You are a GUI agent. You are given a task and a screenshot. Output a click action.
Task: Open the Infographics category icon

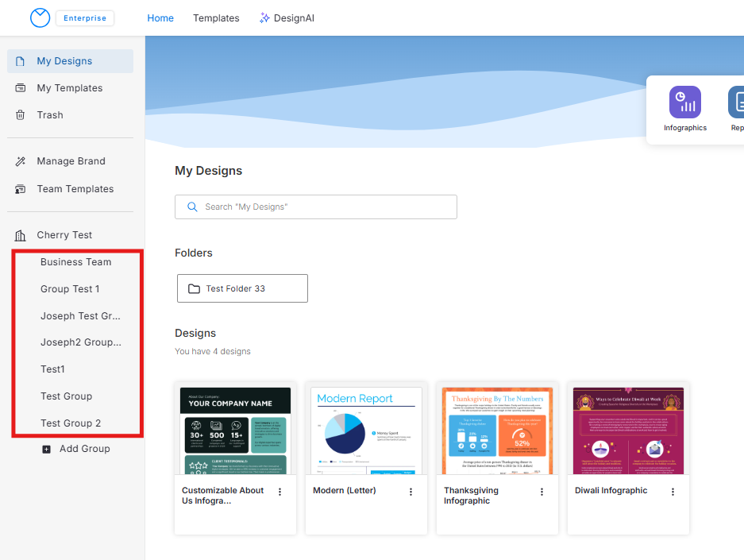tap(684, 102)
